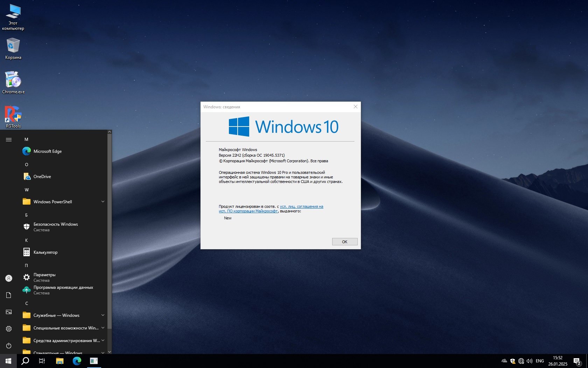Launch Калькулятор from the Start list
This screenshot has height=368, width=588.
(x=45, y=252)
